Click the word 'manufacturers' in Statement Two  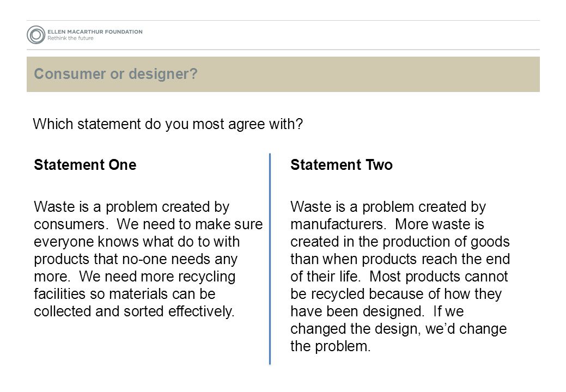click(x=337, y=224)
